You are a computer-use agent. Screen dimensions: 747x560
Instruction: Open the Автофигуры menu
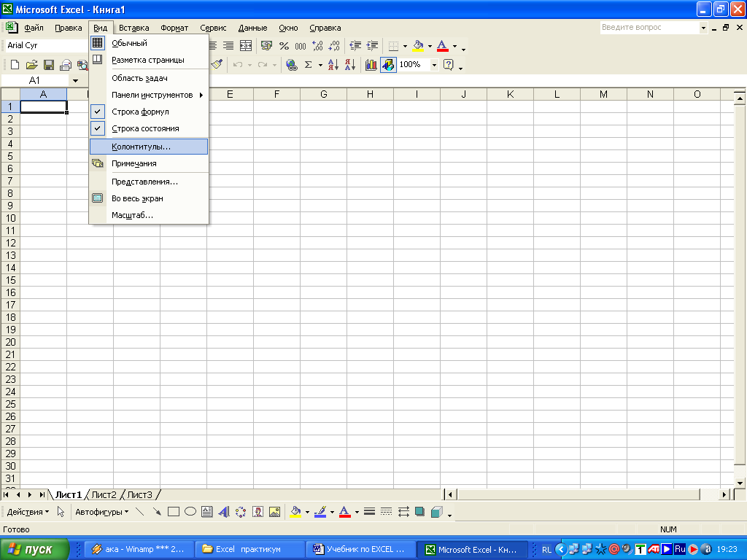(102, 513)
